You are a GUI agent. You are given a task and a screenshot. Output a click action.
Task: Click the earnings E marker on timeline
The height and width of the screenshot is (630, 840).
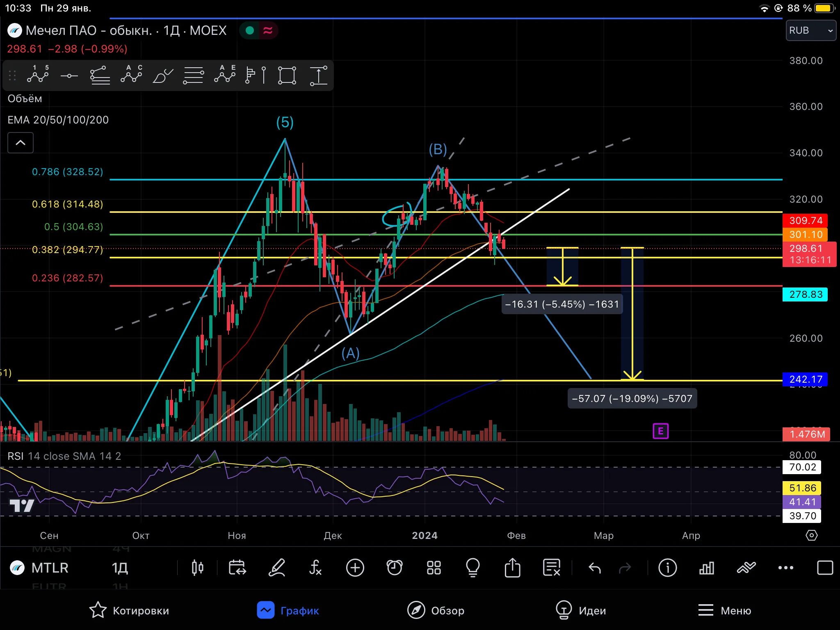point(660,431)
